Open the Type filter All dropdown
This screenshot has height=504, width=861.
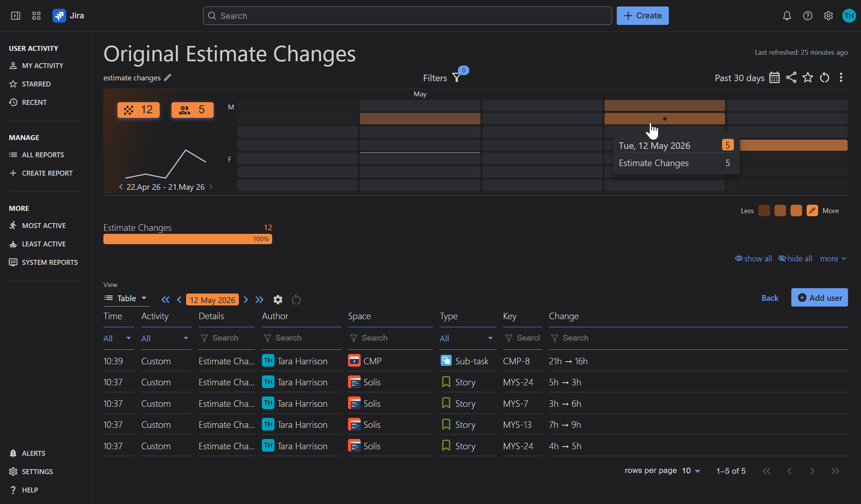[x=467, y=338]
